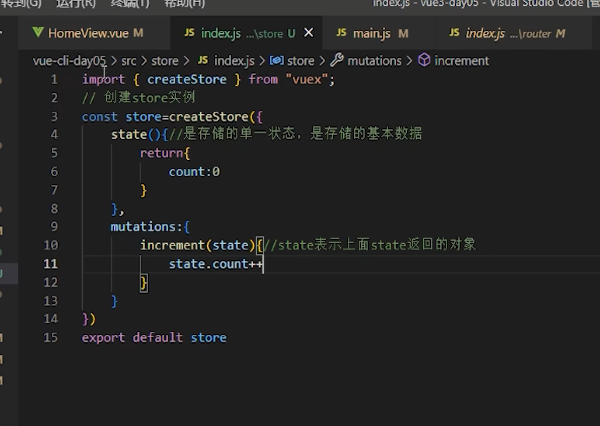Open the 转到(G) menu

[x=21, y=3]
